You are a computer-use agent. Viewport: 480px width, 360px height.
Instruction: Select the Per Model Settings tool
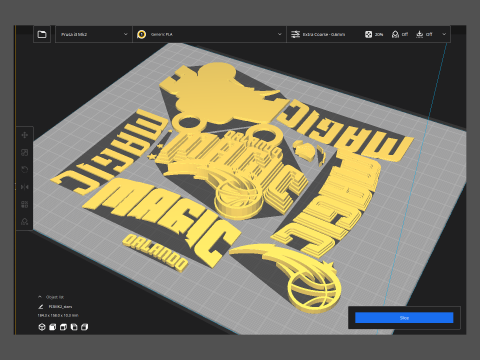24,204
